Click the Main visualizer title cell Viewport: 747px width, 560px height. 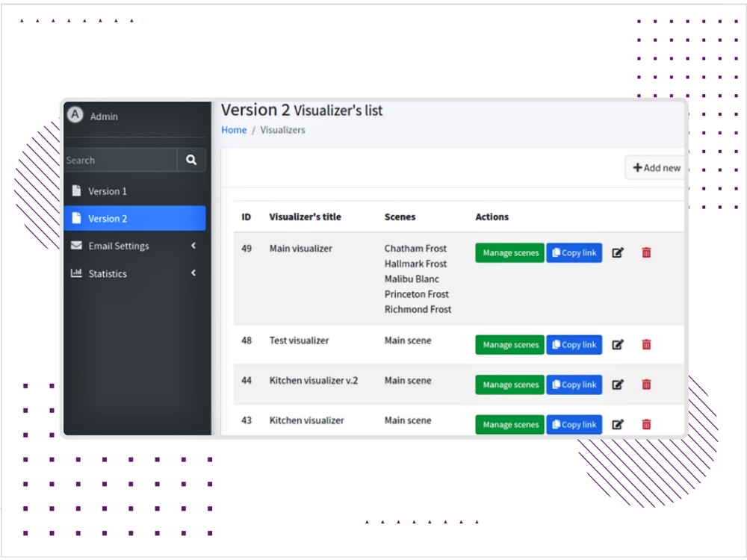300,249
